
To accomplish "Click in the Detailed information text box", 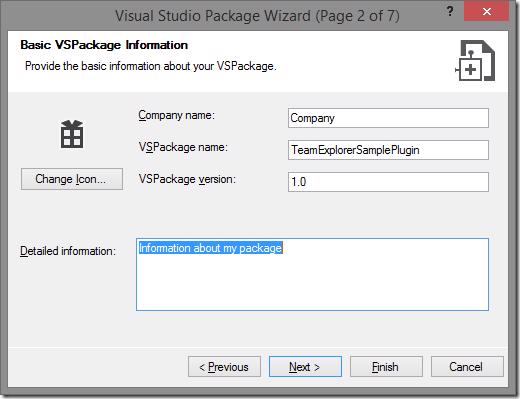I will pos(312,274).
